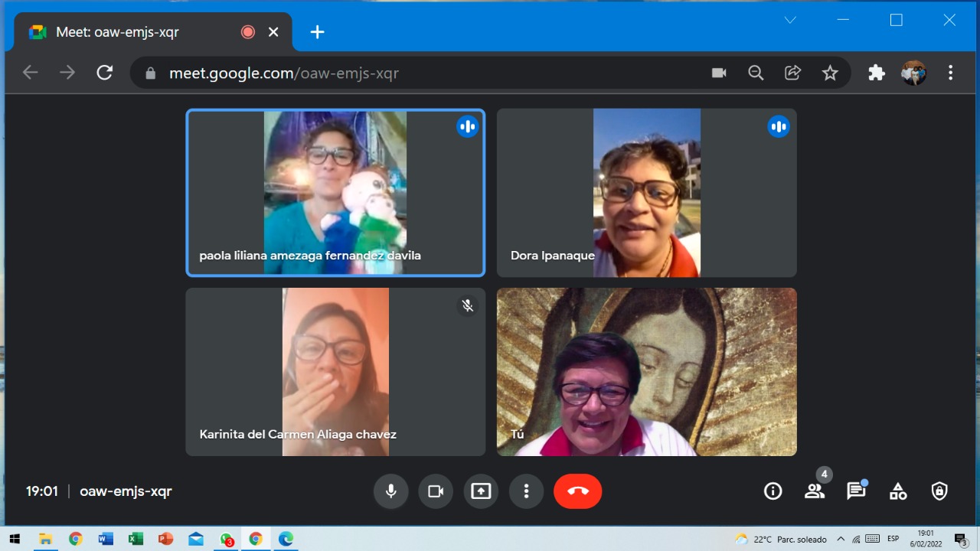Select paola liliana amezaga video tile
This screenshot has width=980, height=551.
point(335,193)
